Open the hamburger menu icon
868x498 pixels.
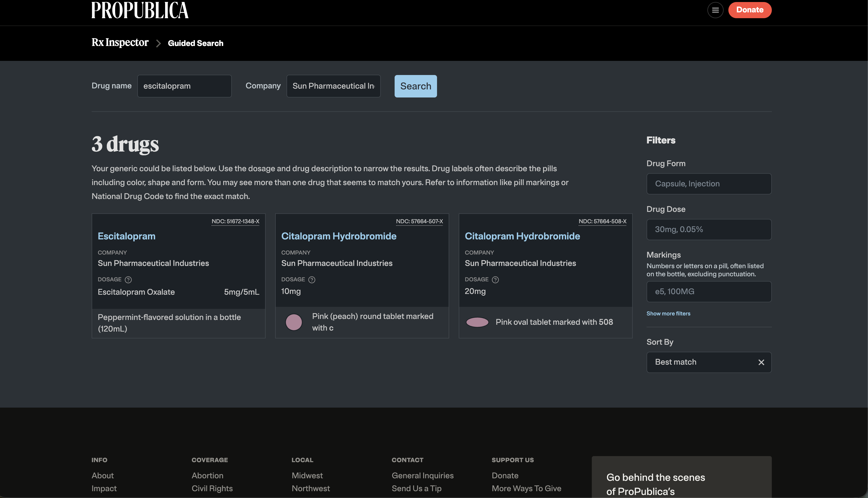point(715,10)
